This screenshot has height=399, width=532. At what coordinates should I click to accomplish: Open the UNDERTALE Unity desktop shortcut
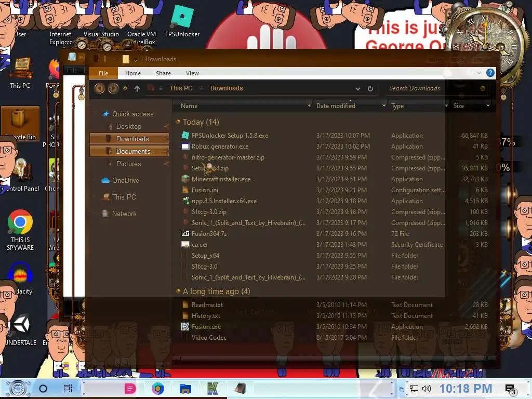click(20, 330)
